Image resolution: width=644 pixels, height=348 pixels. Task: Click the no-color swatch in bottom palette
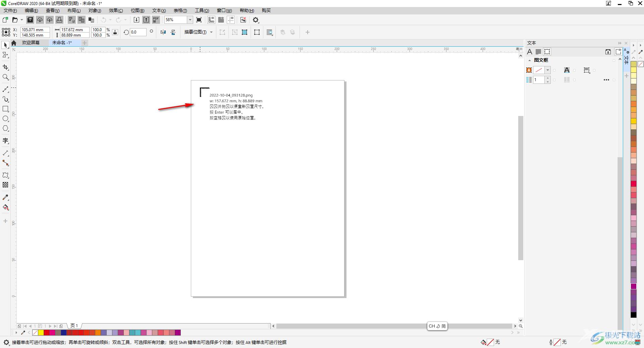[x=35, y=333]
